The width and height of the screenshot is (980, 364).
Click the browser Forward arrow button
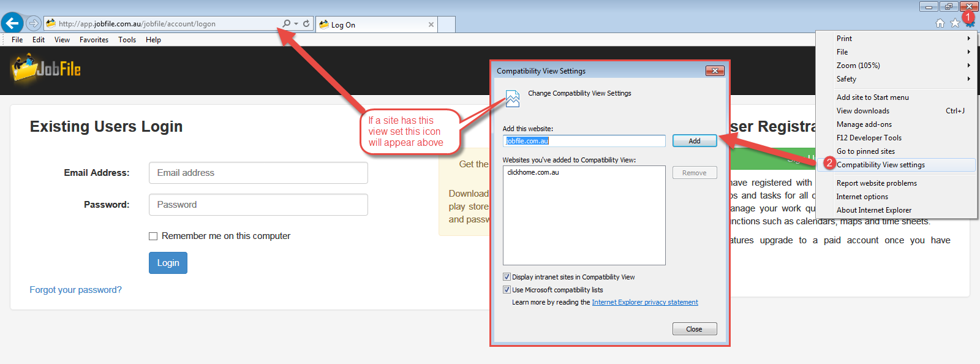[x=34, y=23]
